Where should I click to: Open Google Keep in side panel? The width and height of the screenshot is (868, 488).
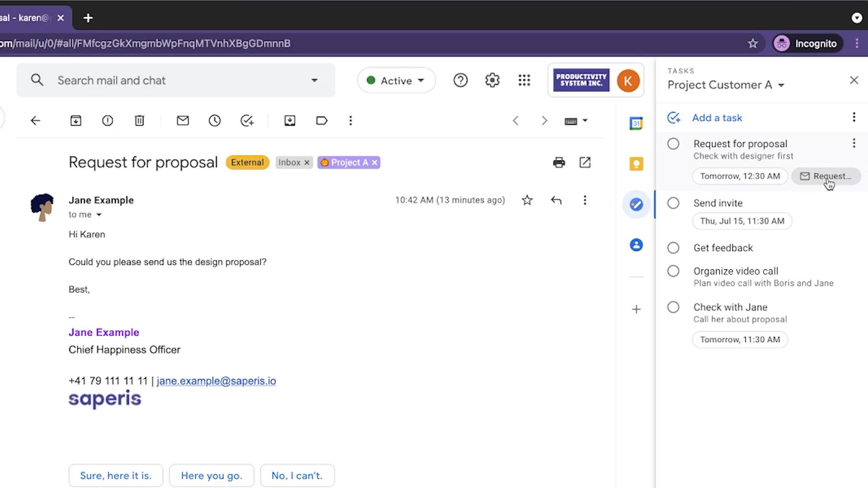[x=636, y=164]
